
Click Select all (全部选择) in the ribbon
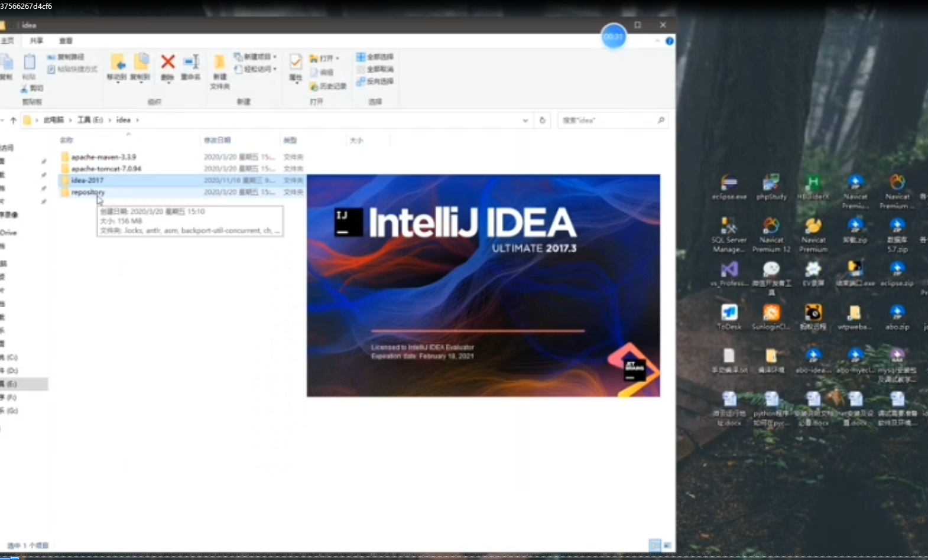click(x=375, y=57)
